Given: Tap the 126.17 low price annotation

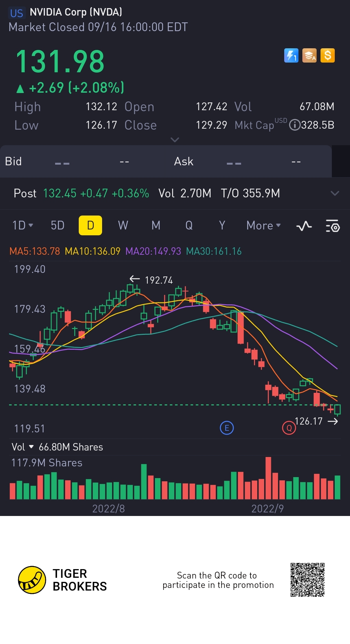Looking at the screenshot, I should click(x=309, y=421).
